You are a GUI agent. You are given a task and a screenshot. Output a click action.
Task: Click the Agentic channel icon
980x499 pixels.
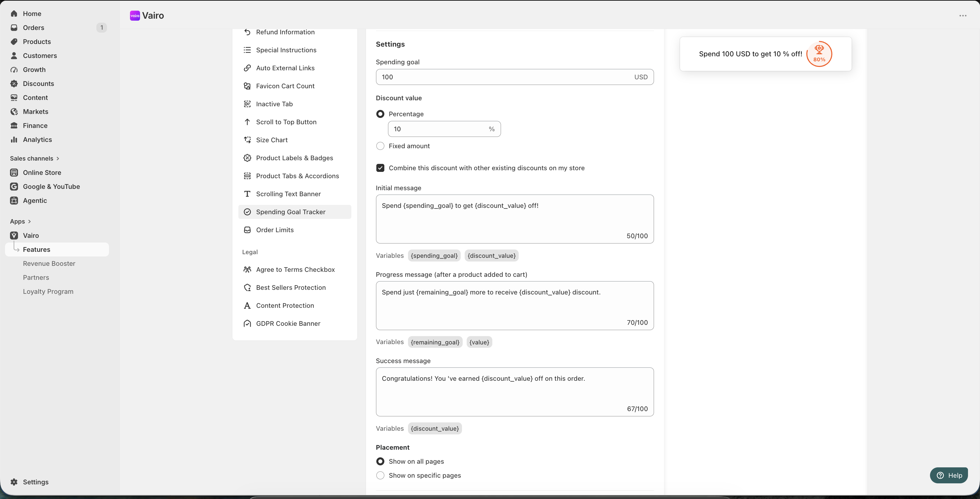[x=14, y=201]
